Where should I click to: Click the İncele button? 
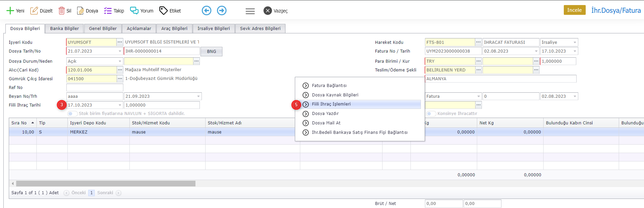[575, 10]
